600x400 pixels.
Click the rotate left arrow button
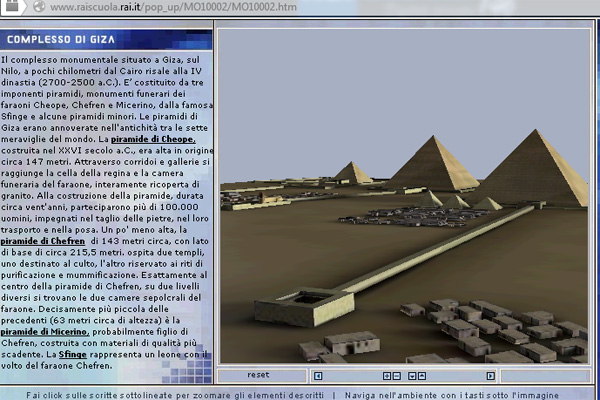tap(318, 376)
